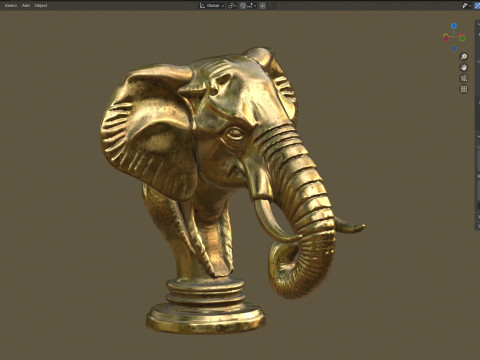The height and width of the screenshot is (360, 480).
Task: Open the Object menu
Action: pyautogui.click(x=41, y=6)
